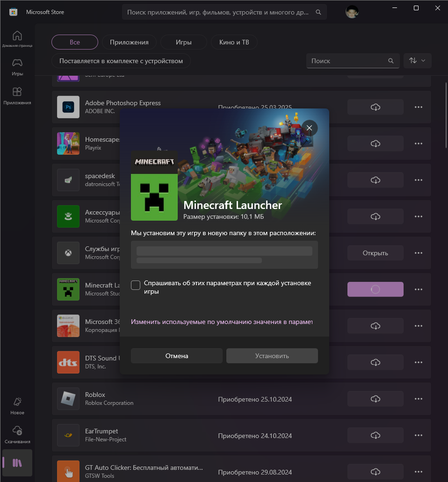Viewport: 448px width, 482px height.
Task: Click 'Приобретено 24.10.2024' text for EarTrumpet
Action: click(x=255, y=436)
